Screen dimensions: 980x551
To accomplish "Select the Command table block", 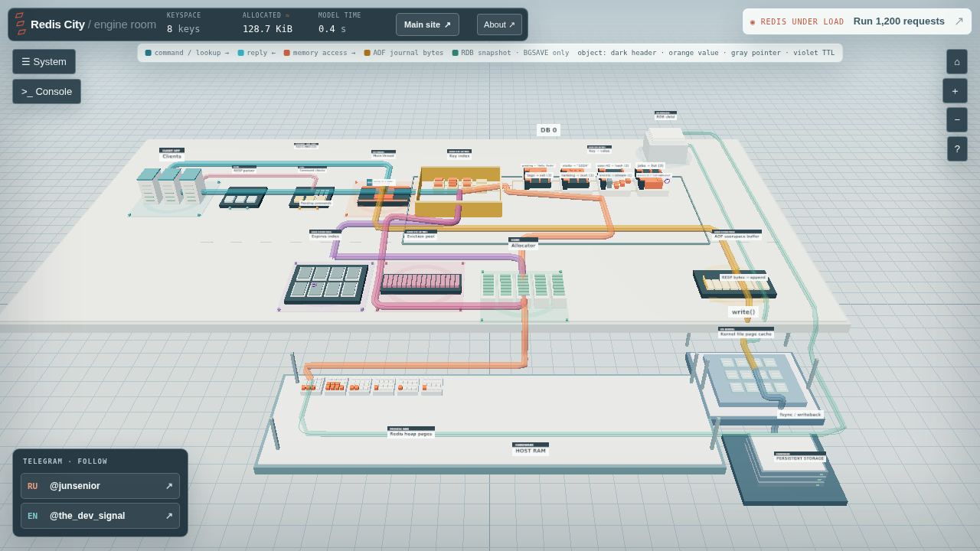I will click(312, 197).
